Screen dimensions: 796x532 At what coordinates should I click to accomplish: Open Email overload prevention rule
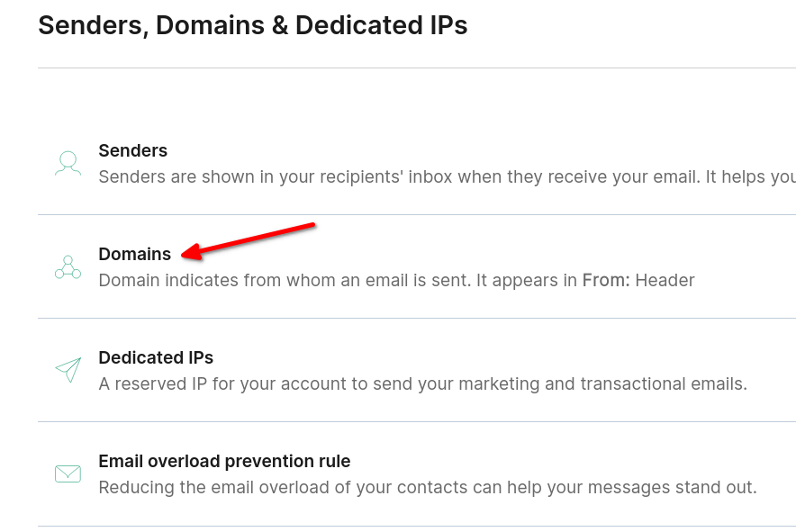[x=224, y=461]
